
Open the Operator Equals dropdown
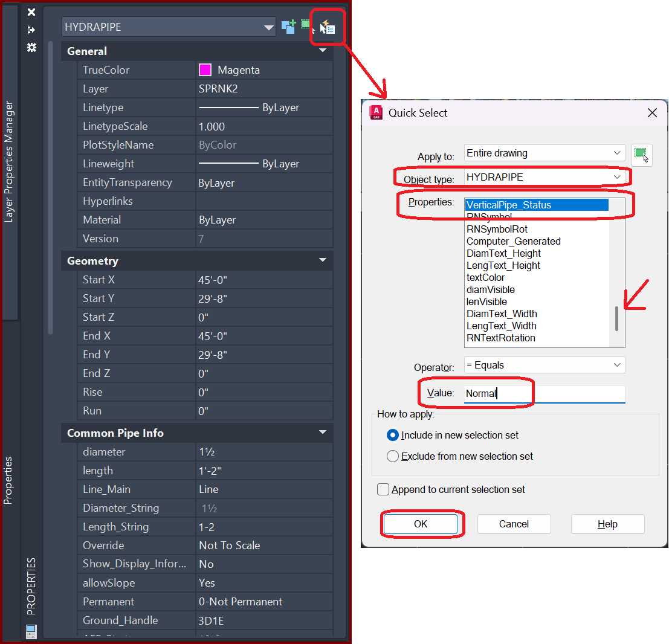tap(544, 365)
